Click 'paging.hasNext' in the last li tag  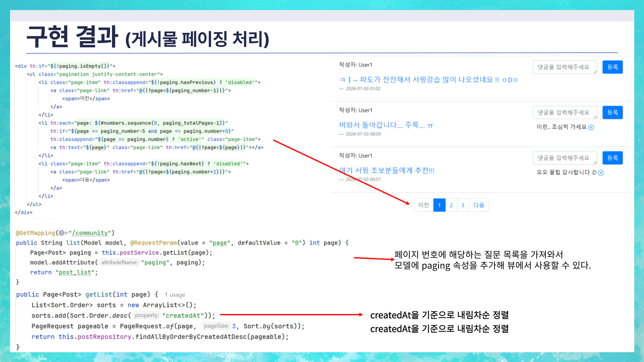point(181,164)
